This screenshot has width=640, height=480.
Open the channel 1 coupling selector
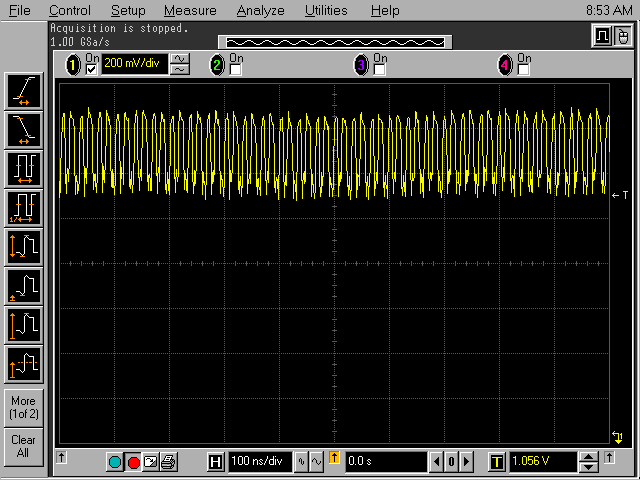[180, 65]
